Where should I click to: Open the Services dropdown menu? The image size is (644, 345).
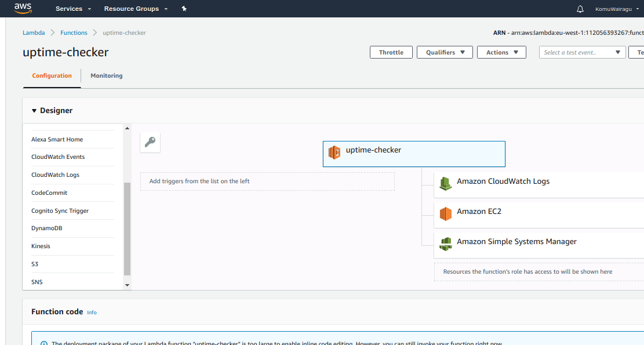pyautogui.click(x=73, y=9)
